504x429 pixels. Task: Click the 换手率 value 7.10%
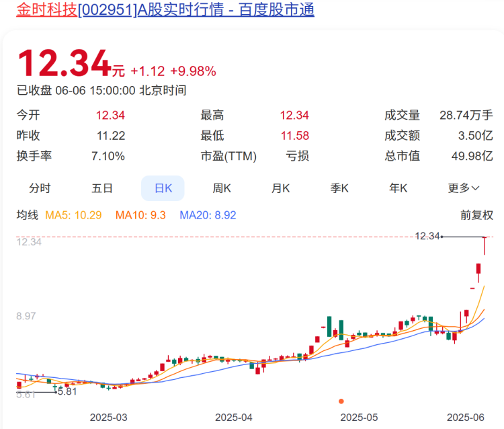pyautogui.click(x=108, y=156)
